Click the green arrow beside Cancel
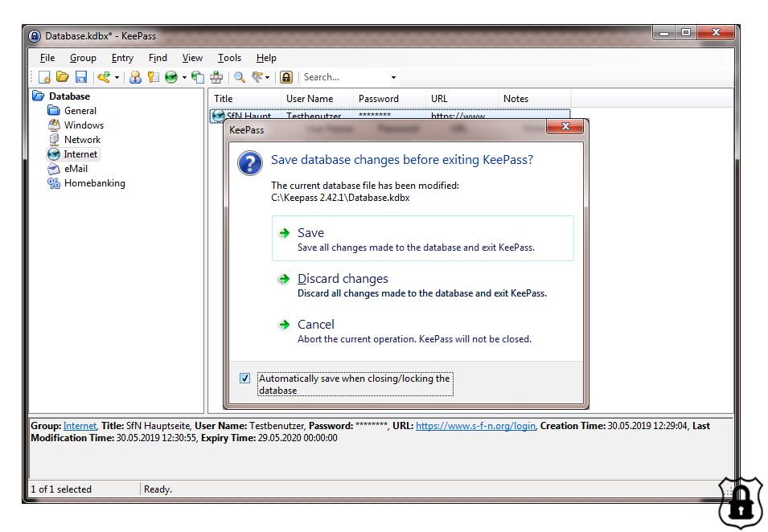768x532 pixels. tap(284, 325)
